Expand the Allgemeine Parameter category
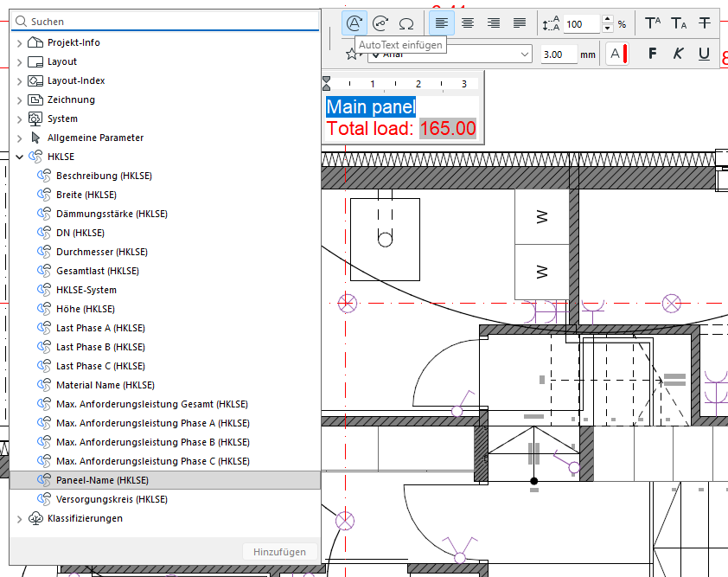The image size is (728, 577). [x=19, y=138]
